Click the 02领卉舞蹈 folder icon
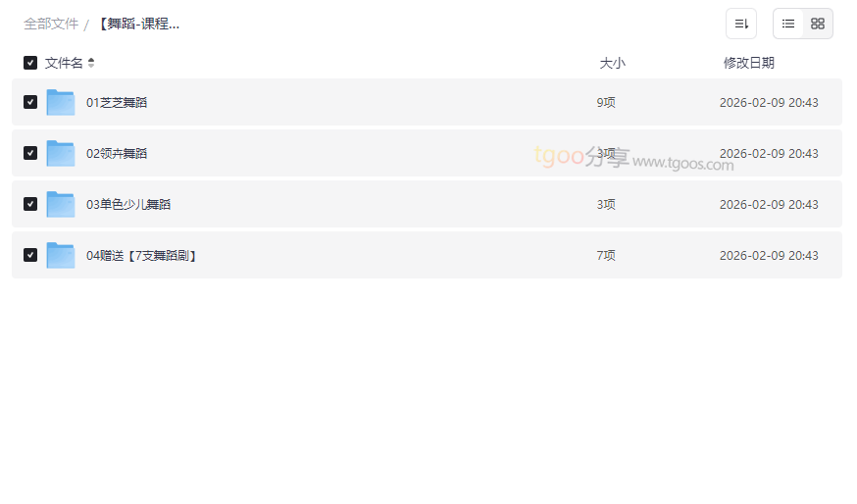 (x=61, y=153)
